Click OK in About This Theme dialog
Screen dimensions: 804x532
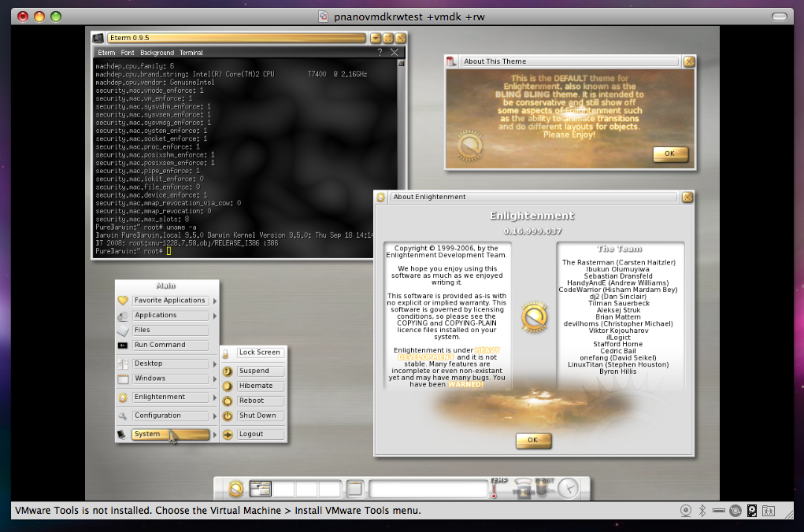coord(670,153)
